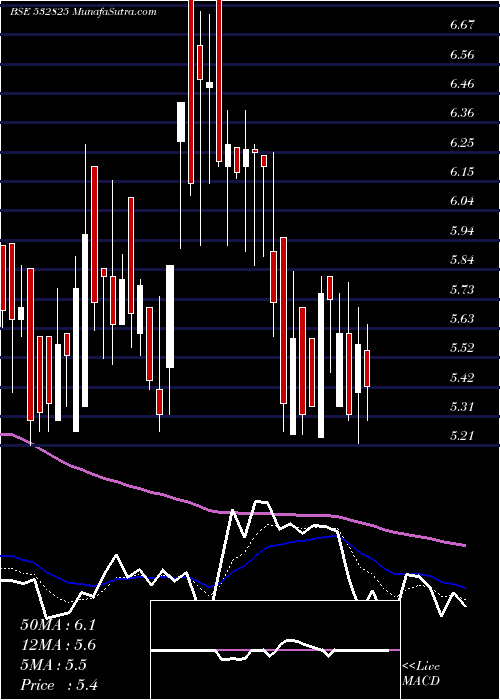Click the BSE 532825 MunafaSutra.com header text
This screenshot has height=700, width=500.
83,12
